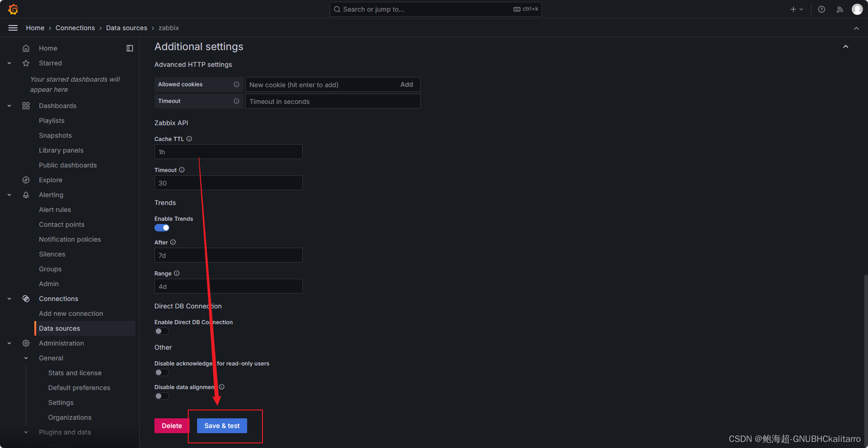868x448 pixels.
Task: Open Add new connection in sidebar
Action: (71, 314)
